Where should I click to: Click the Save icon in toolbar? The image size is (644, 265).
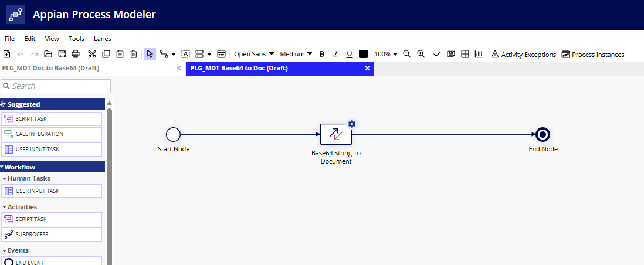[62, 54]
